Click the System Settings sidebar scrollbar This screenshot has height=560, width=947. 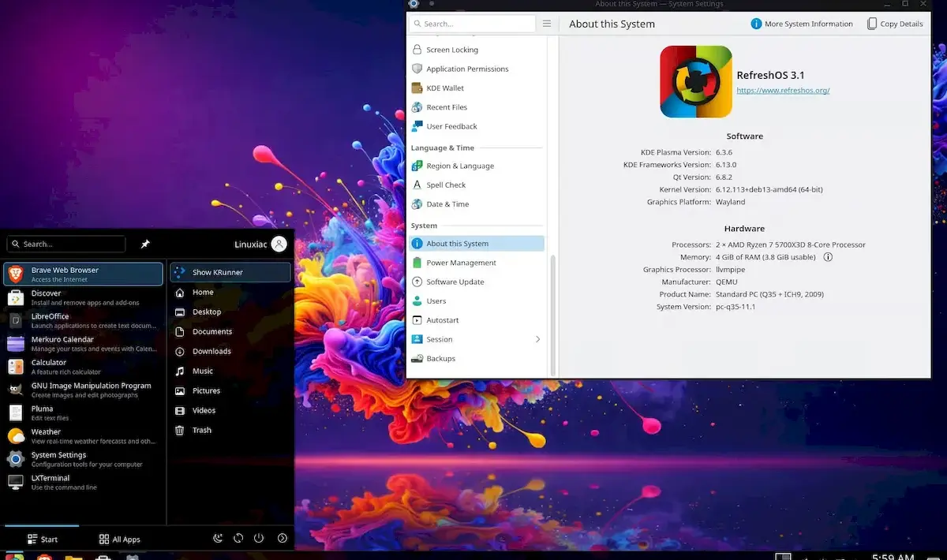click(x=552, y=315)
